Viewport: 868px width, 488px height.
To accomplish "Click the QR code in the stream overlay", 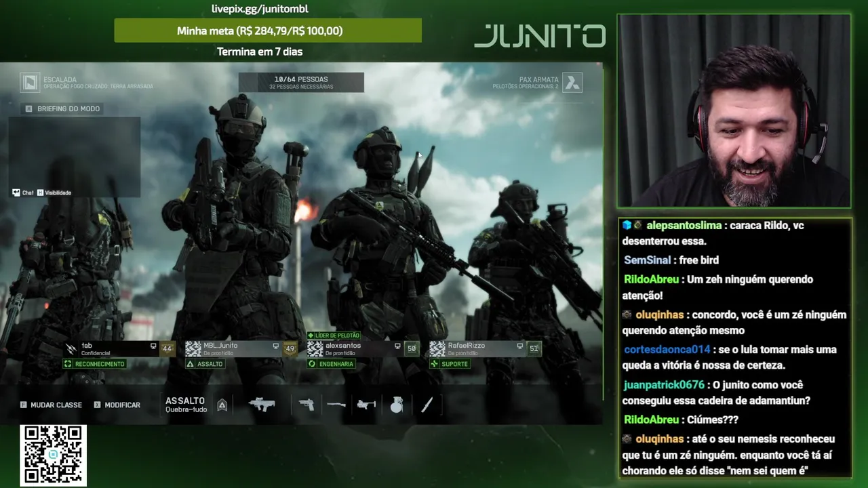I will [x=53, y=455].
